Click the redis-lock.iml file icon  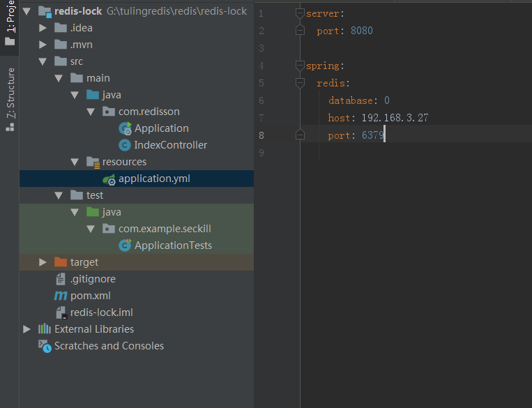click(61, 312)
